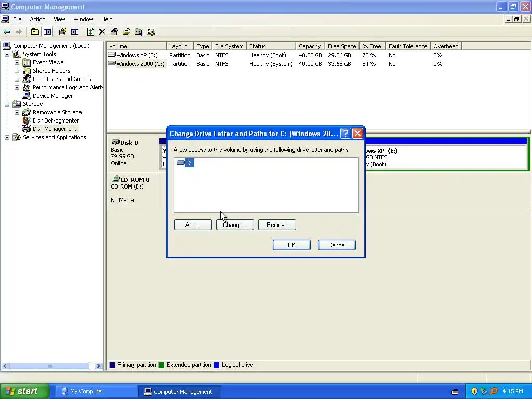Screen dimensions: 532x399
Task: Click the last toolbar icon with gear
Action: pos(151,32)
